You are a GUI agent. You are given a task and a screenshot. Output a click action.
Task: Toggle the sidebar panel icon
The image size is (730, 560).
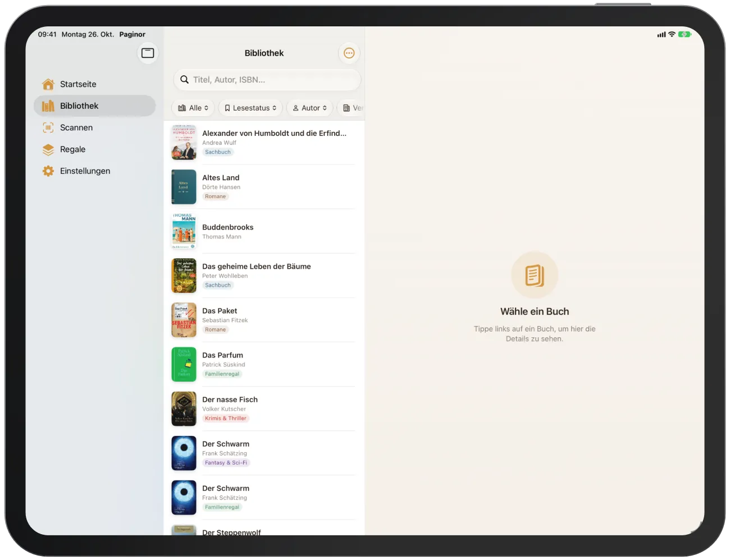pyautogui.click(x=148, y=53)
